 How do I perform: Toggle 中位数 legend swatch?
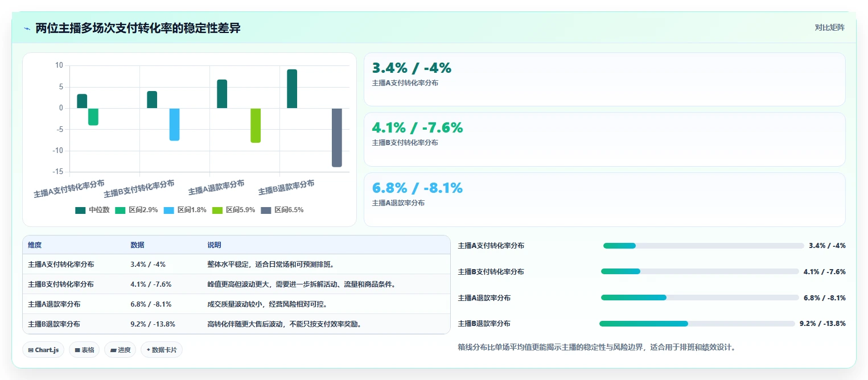(x=80, y=210)
